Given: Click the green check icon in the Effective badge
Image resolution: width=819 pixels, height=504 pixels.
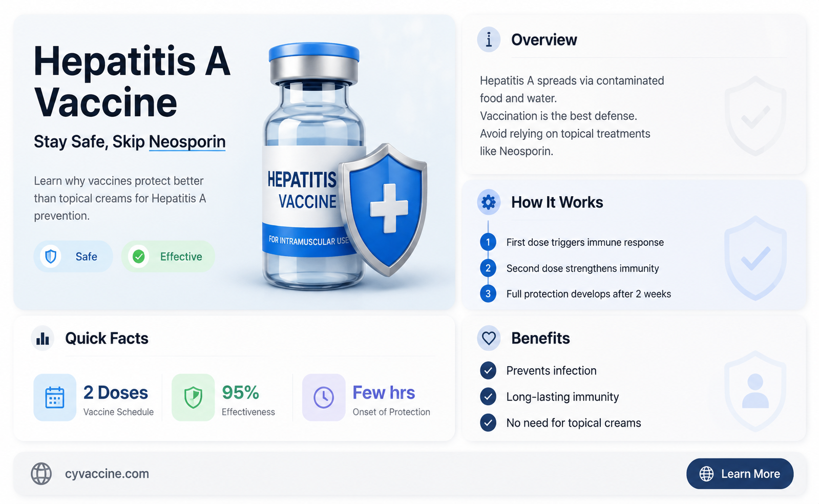Looking at the screenshot, I should pos(139,257).
